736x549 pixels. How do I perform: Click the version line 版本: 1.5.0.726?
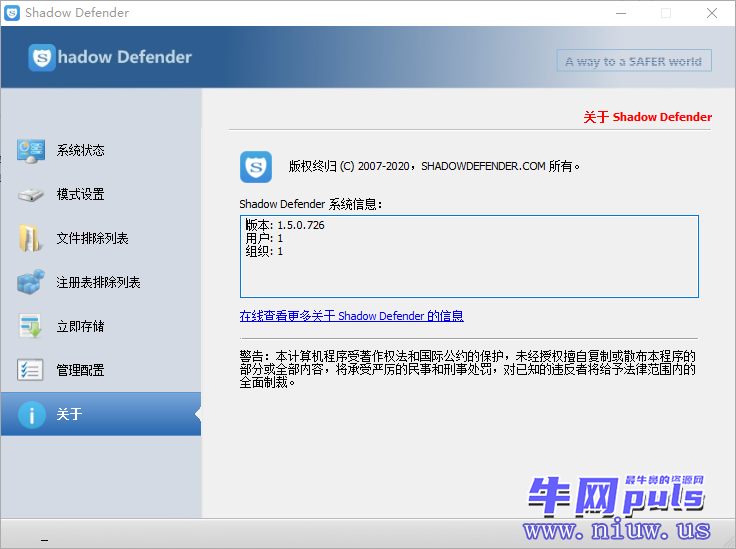[x=285, y=225]
